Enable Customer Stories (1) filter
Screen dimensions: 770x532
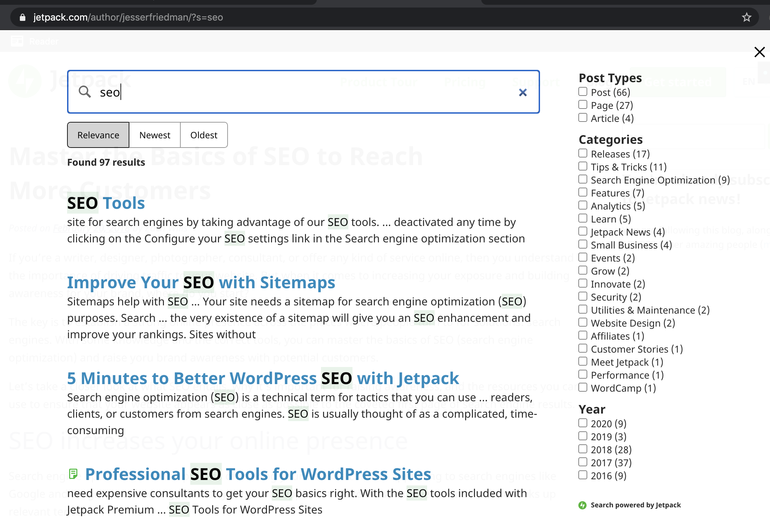point(583,349)
